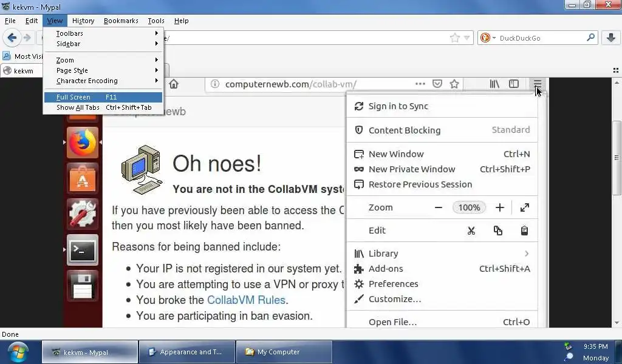622x364 pixels.
Task: Open the downloads arrow button
Action: [x=611, y=38]
